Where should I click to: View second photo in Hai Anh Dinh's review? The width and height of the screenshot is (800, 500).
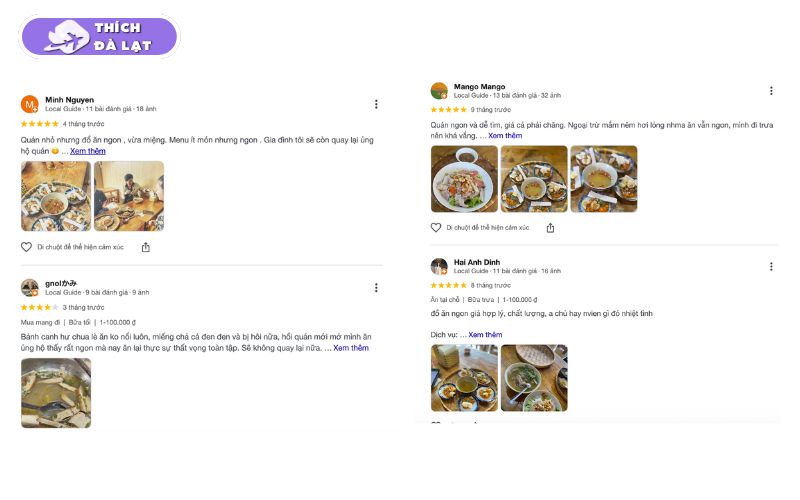click(534, 378)
